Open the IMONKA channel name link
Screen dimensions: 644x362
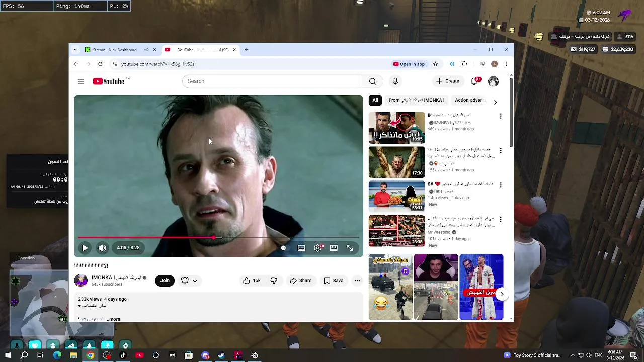click(116, 278)
